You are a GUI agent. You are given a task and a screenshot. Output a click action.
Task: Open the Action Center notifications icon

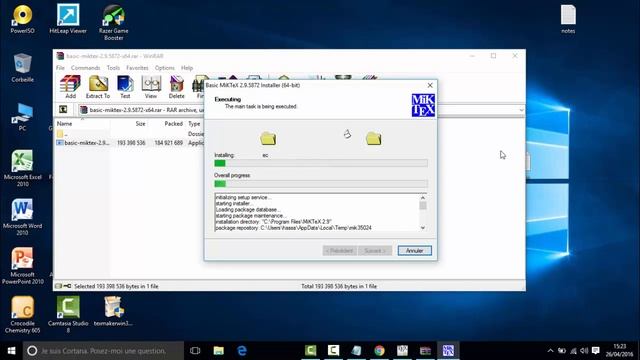click(596, 351)
